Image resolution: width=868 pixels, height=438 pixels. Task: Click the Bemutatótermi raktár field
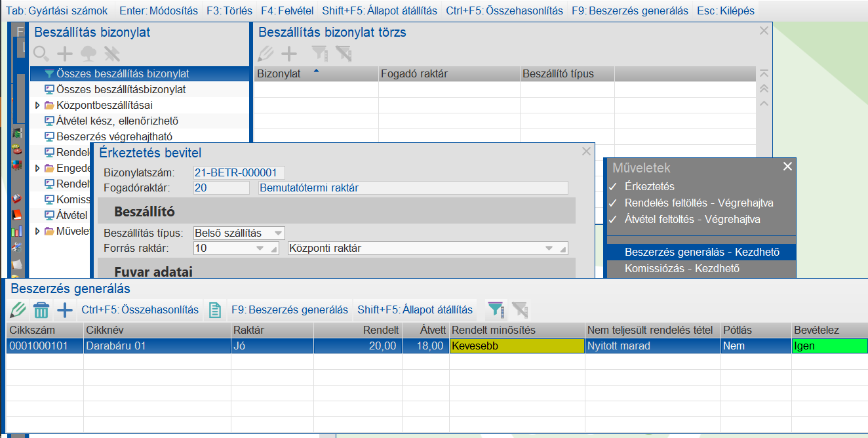(413, 188)
